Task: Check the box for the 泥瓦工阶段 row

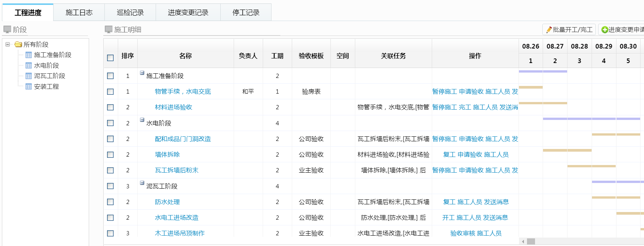Action: [x=111, y=186]
